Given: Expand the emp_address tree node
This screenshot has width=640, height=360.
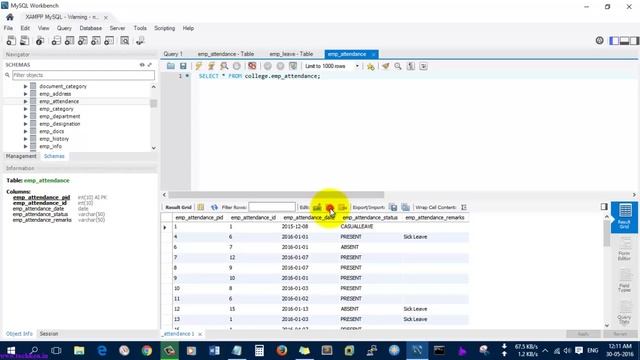Looking at the screenshot, I should 25,94.
